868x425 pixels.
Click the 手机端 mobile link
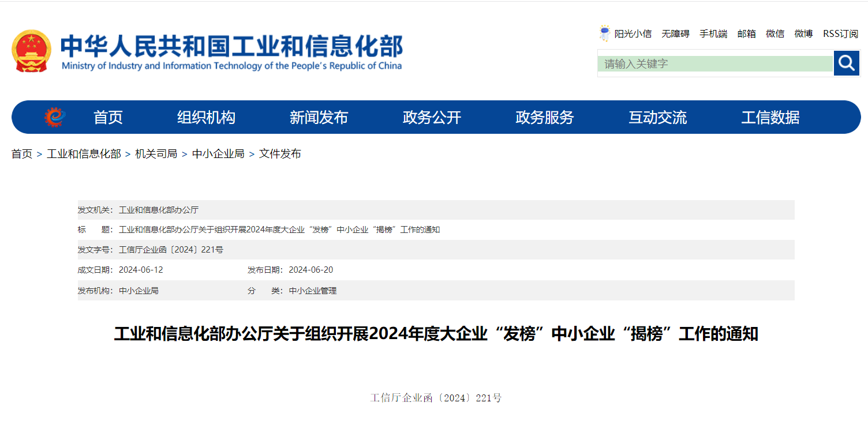[713, 34]
